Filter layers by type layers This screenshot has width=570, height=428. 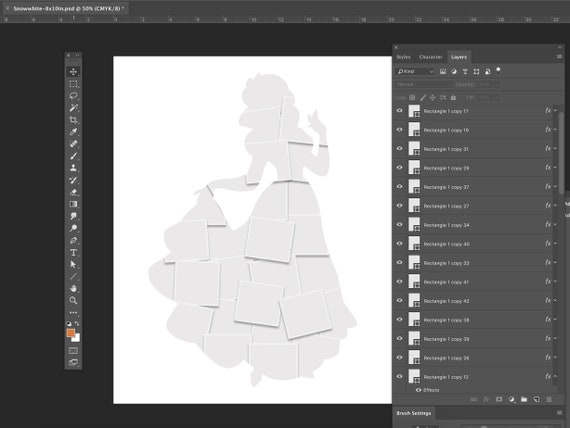465,72
